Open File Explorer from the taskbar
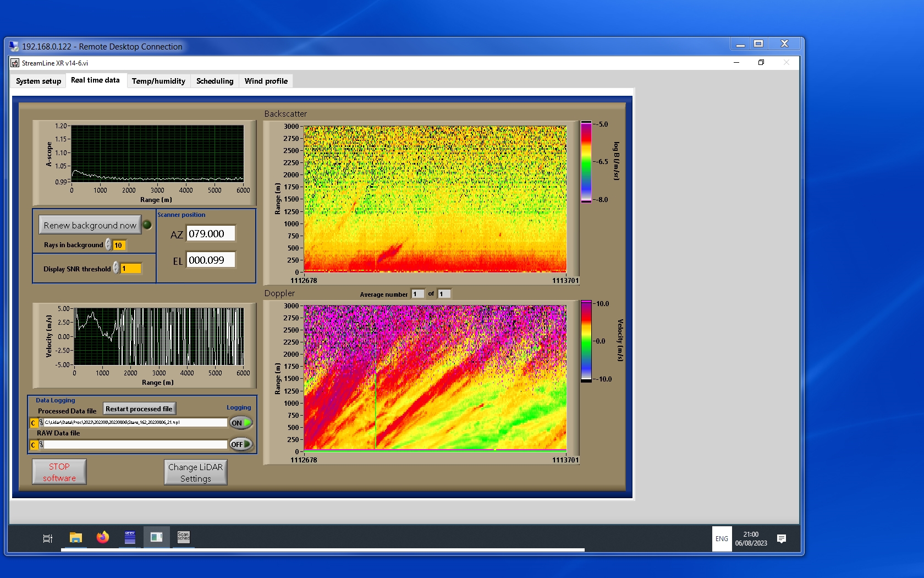Image resolution: width=924 pixels, height=578 pixels. tap(76, 538)
